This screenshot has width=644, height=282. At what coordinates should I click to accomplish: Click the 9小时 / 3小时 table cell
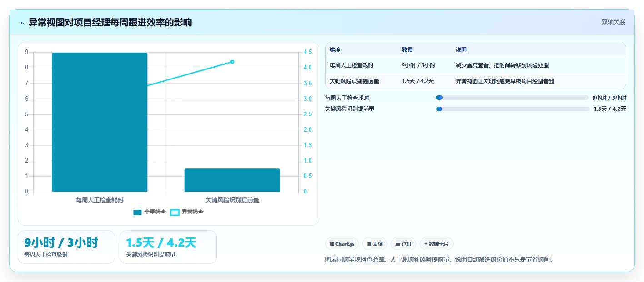(x=419, y=65)
